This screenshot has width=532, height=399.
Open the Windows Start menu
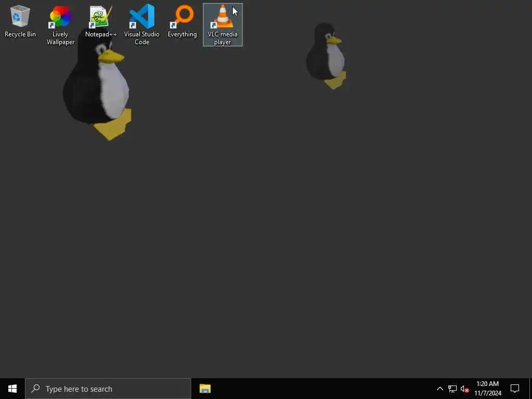click(12, 389)
